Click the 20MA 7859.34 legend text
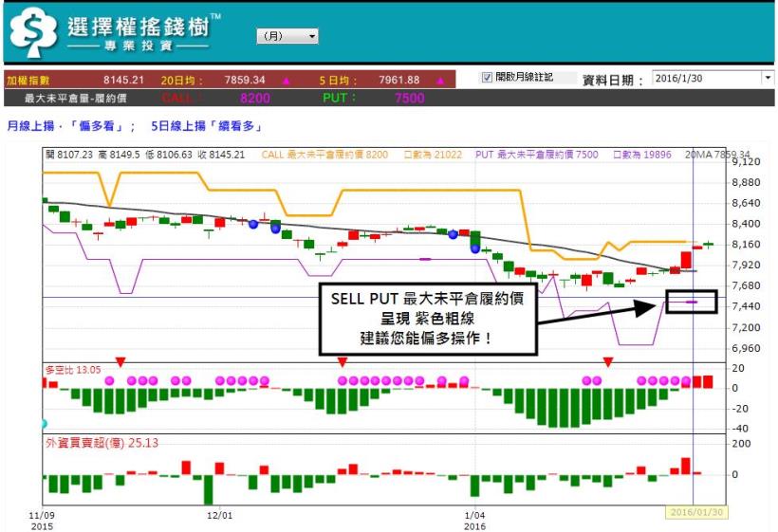The image size is (778, 532). pos(717,155)
